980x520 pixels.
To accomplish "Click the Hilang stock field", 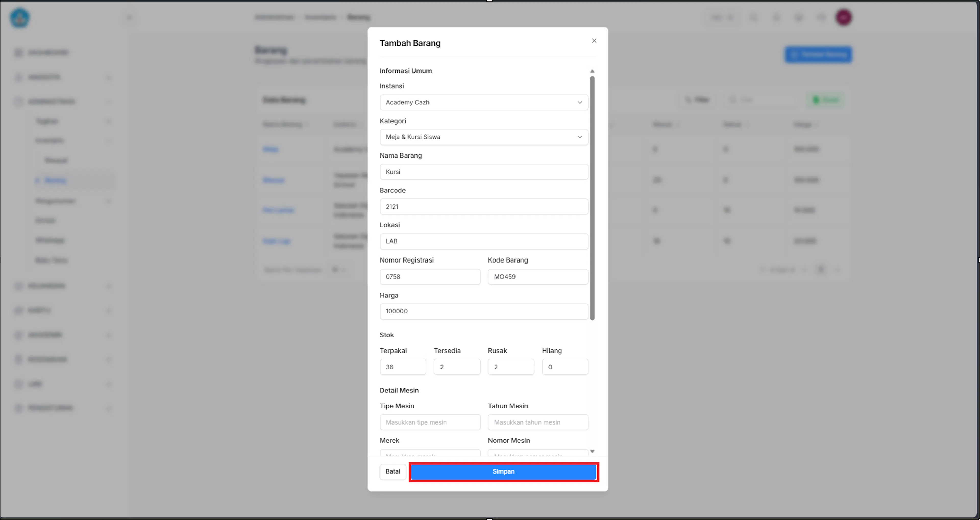I will [x=565, y=367].
